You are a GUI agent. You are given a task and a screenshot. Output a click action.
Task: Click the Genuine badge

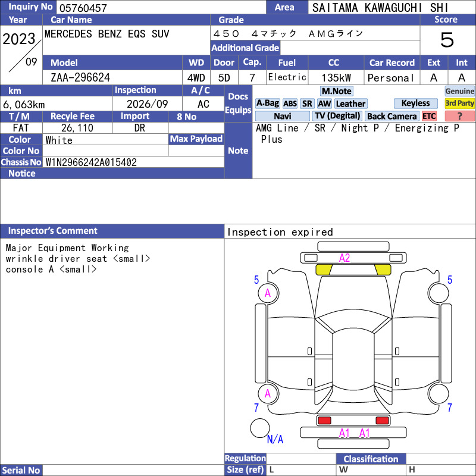point(459,91)
